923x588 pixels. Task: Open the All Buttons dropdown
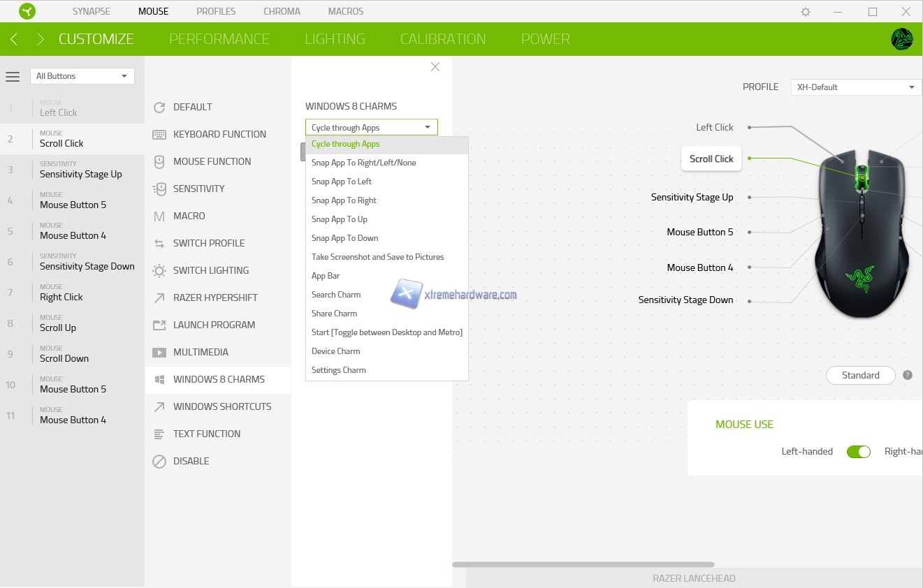[82, 76]
